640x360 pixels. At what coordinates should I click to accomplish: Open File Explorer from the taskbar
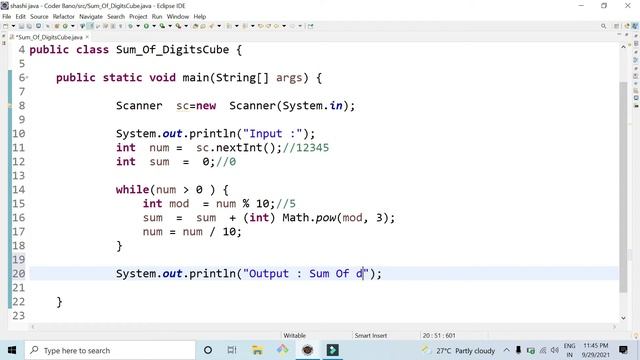[257, 350]
